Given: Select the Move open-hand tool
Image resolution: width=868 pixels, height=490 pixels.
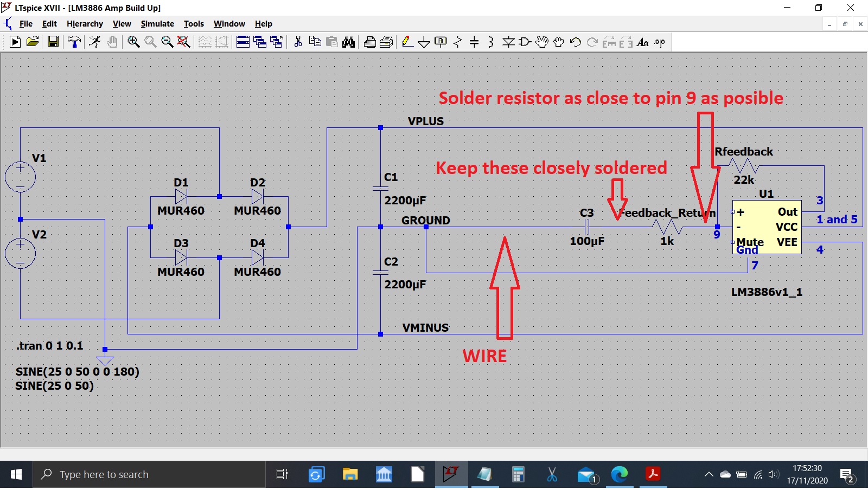Looking at the screenshot, I should (x=542, y=42).
